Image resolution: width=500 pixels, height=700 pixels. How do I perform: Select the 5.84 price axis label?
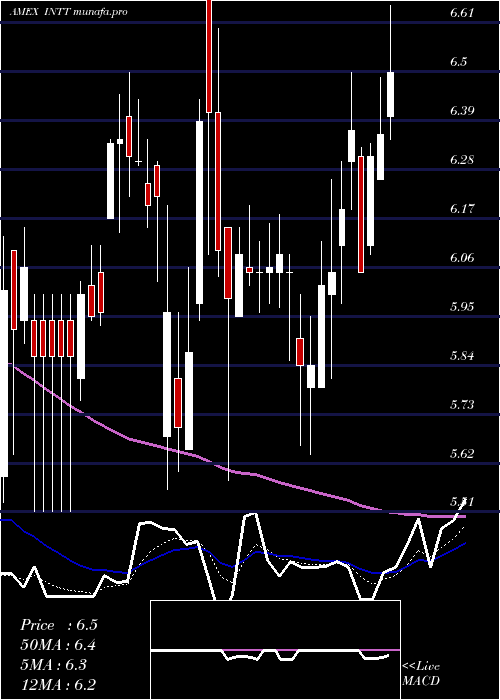tap(462, 356)
